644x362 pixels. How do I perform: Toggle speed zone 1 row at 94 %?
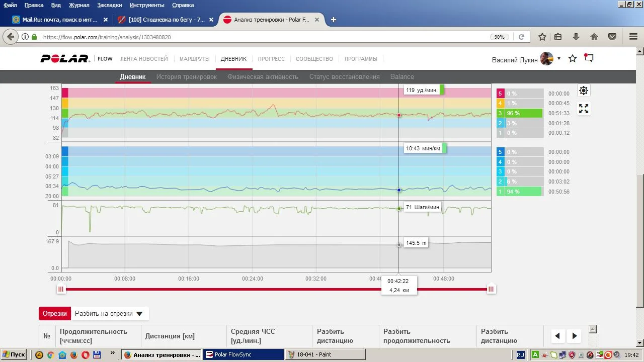click(520, 192)
